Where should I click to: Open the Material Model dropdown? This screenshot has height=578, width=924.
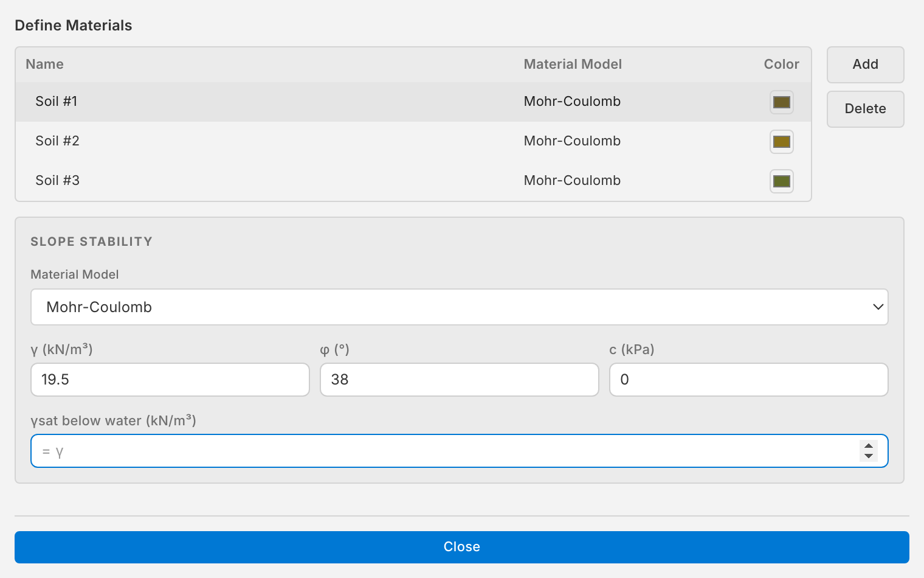click(x=460, y=307)
